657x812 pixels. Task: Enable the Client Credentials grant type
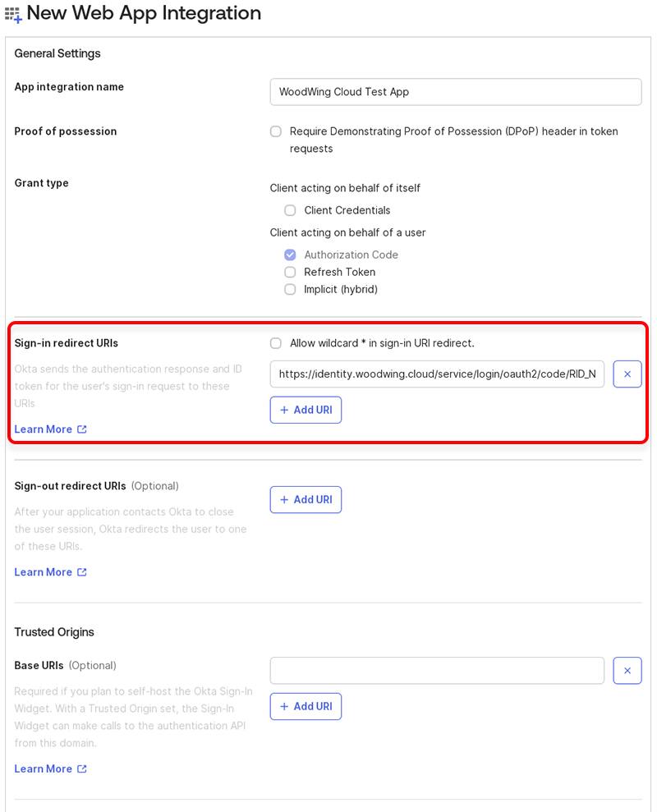(x=290, y=210)
